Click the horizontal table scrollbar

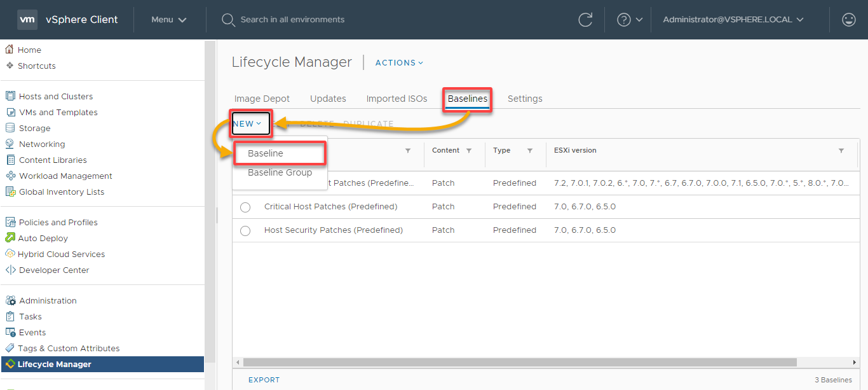(520, 362)
